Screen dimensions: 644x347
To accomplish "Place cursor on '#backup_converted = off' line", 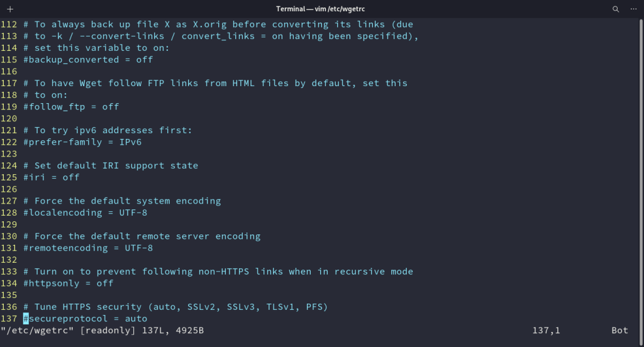I will click(88, 60).
